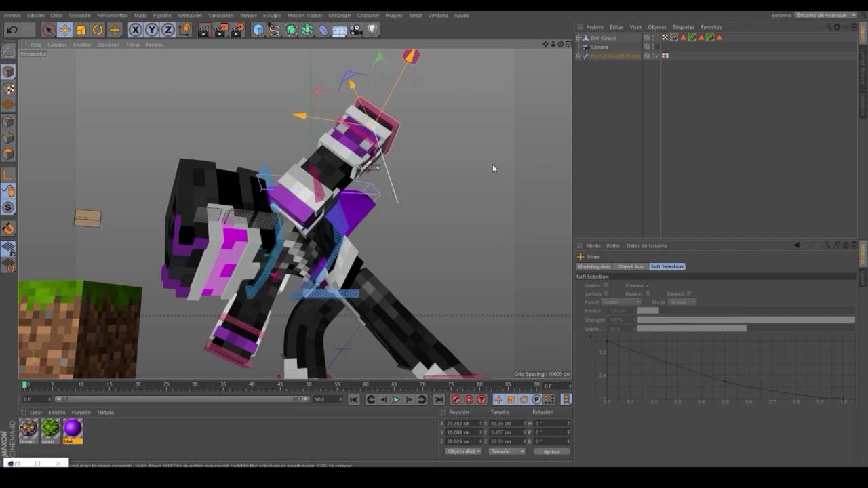Activate the Move tool in the top toolbar
868x488 pixels.
click(x=64, y=30)
